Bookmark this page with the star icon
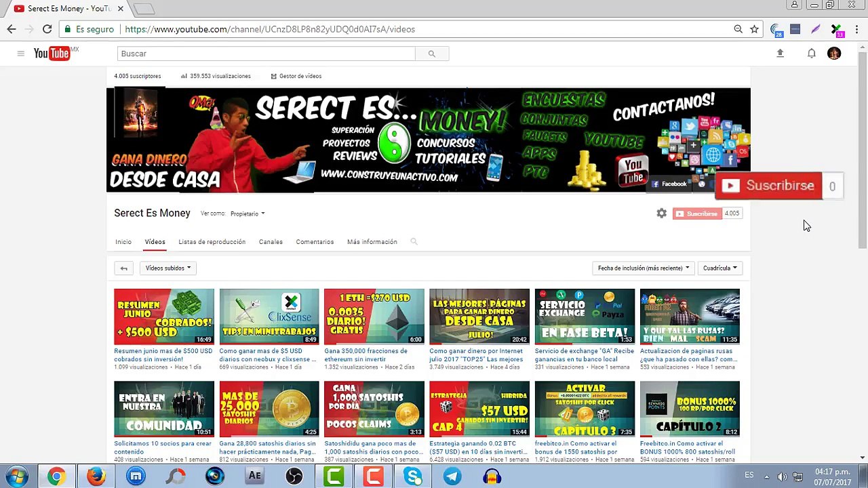 (x=754, y=29)
